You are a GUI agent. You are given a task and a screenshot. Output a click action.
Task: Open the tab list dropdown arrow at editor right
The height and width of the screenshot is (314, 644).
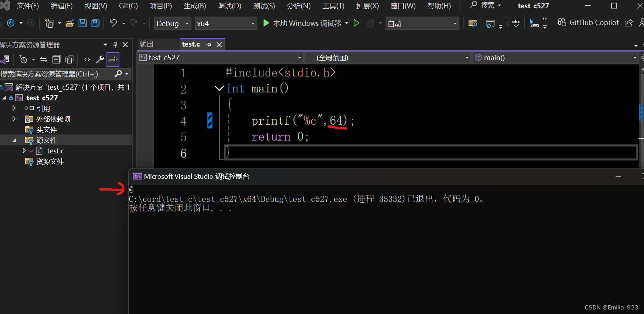tap(636, 45)
